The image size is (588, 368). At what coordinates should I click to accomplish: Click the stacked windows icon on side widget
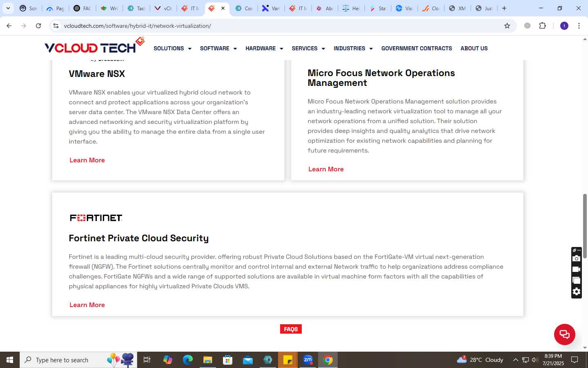[x=576, y=280]
